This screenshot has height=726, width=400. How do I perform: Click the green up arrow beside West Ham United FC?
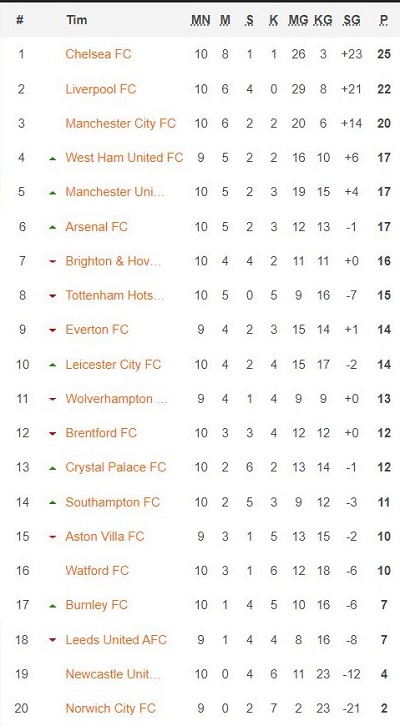tap(52, 158)
